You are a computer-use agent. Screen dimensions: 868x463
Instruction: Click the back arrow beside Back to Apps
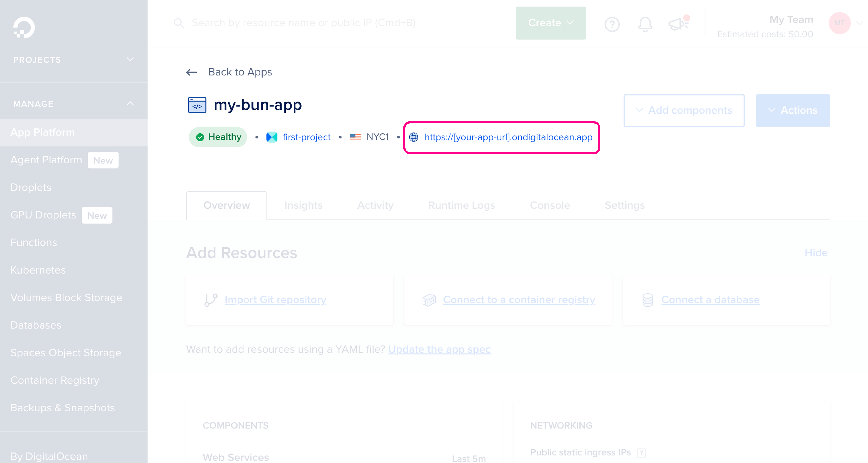tap(191, 72)
